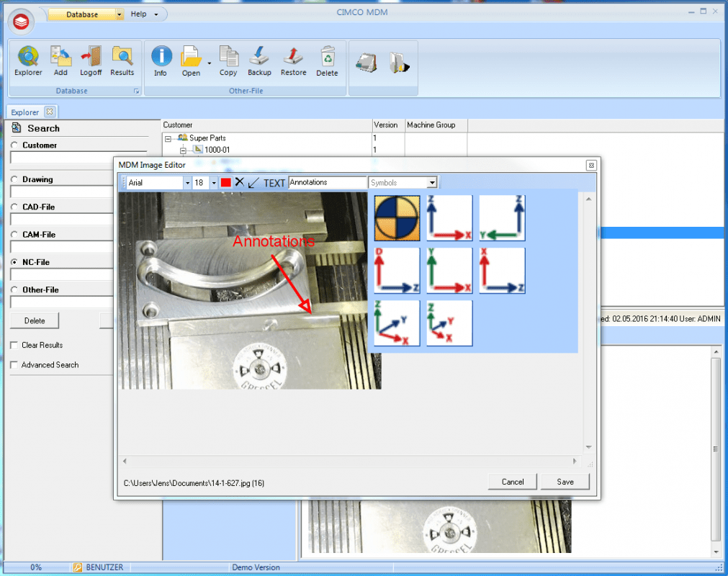Check the Advanced Search option
The height and width of the screenshot is (576, 728).
[12, 365]
